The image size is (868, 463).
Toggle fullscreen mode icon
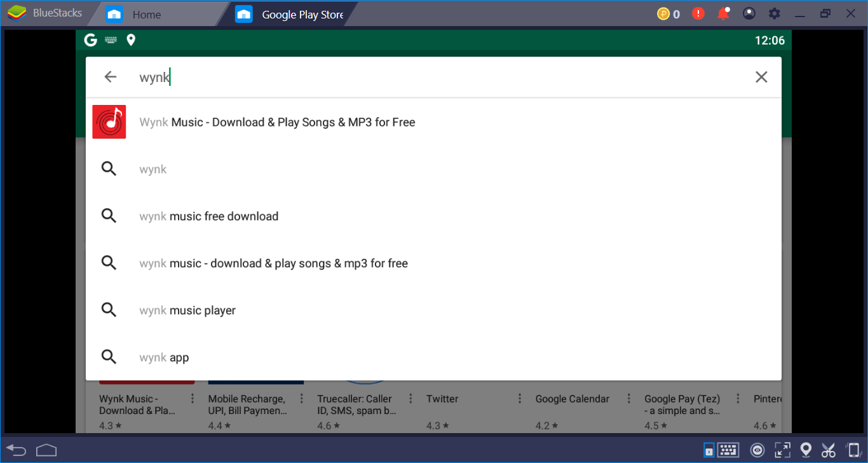pyautogui.click(x=782, y=450)
